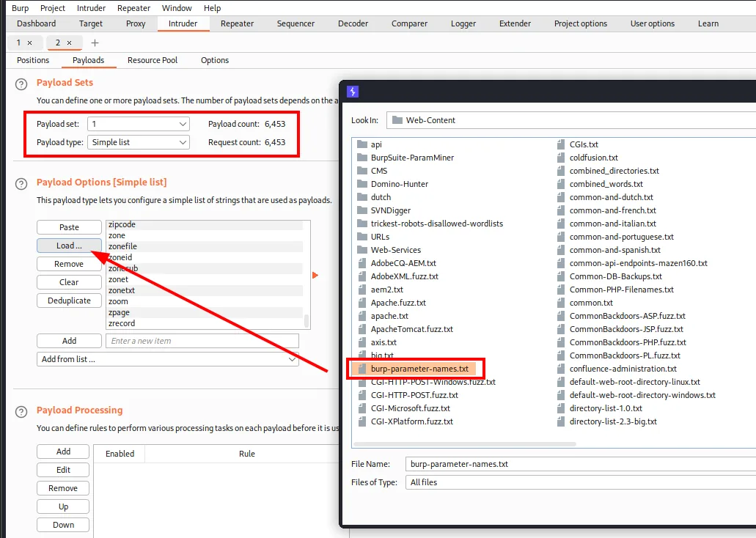Open help for Payload Sets section
The image size is (756, 538).
[21, 84]
